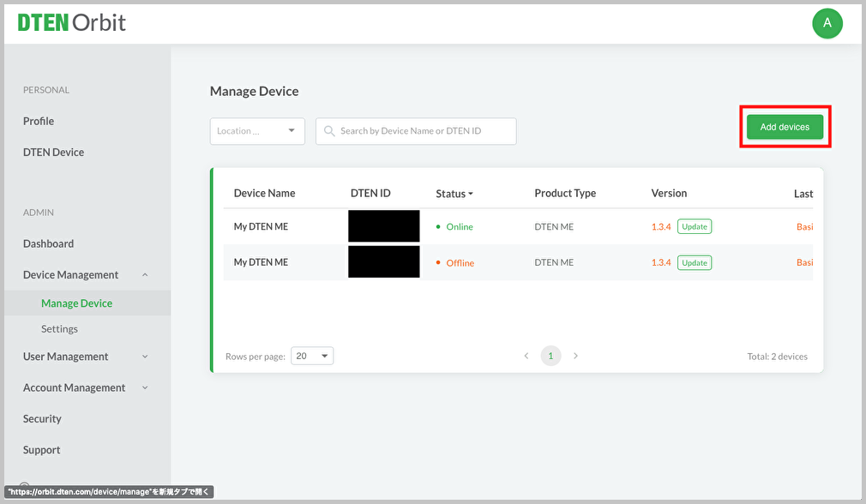Click the Online status text
This screenshot has height=504, width=866.
coord(460,226)
